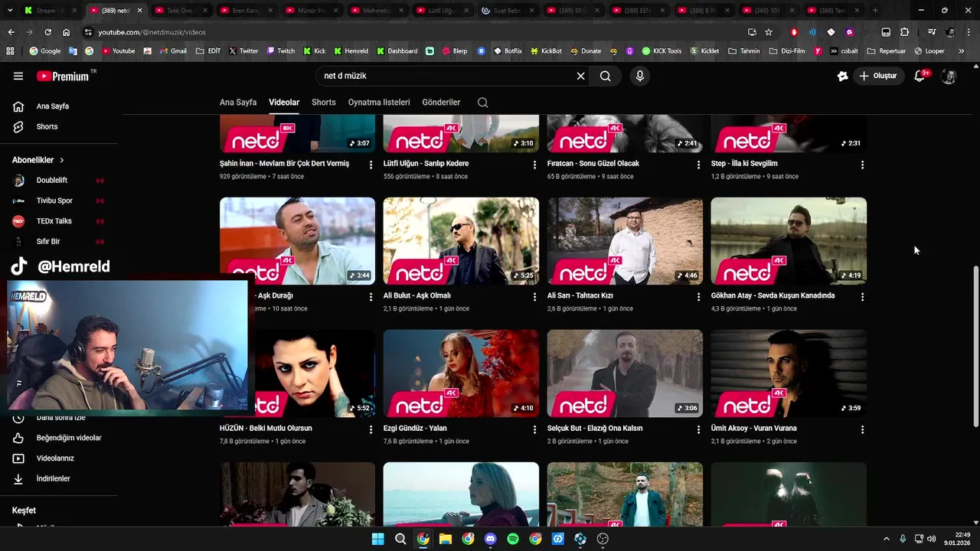Open the Gönderiler tab
This screenshot has height=551, width=980.
441,102
